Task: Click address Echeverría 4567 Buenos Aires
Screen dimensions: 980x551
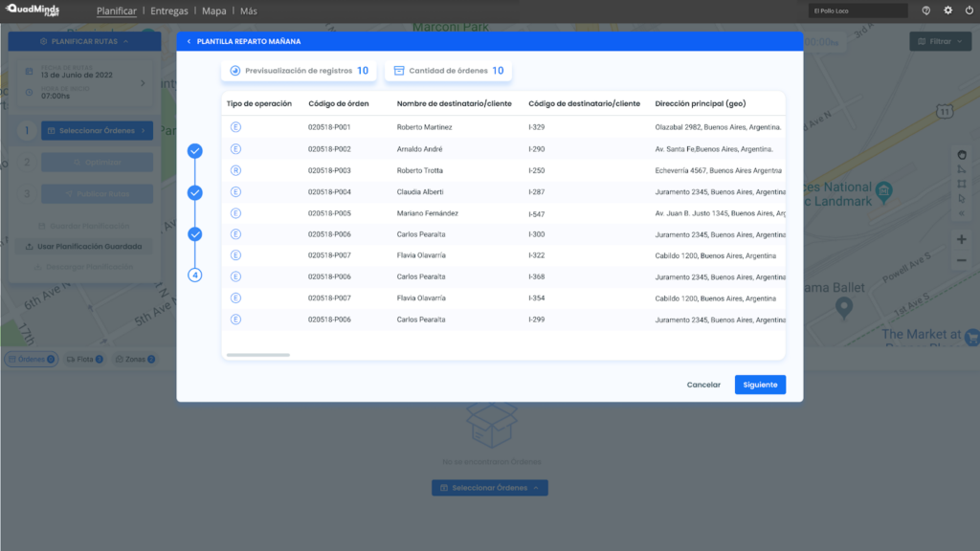Action: [x=718, y=170]
